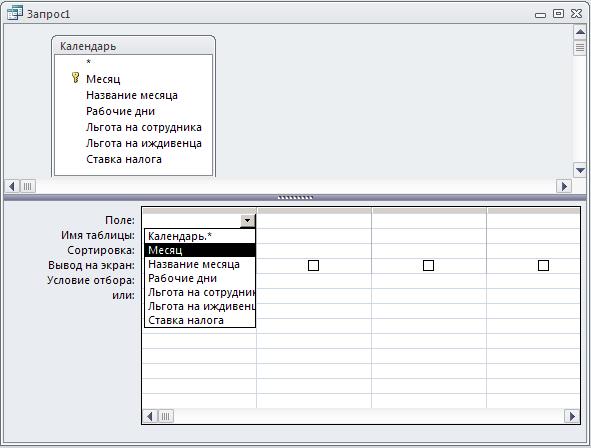Select Льгота на сотрудника in Календарь table
Image resolution: width=591 pixels, height=448 pixels.
[144, 127]
